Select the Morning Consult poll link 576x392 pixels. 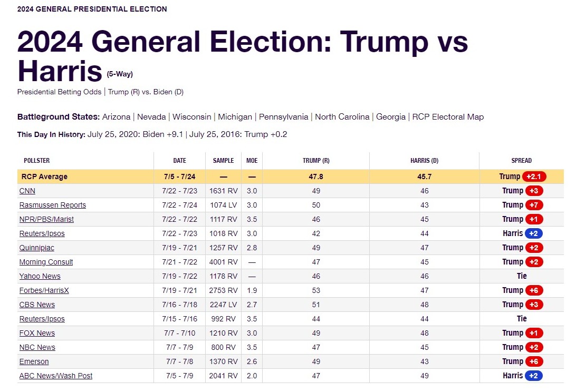(x=46, y=262)
